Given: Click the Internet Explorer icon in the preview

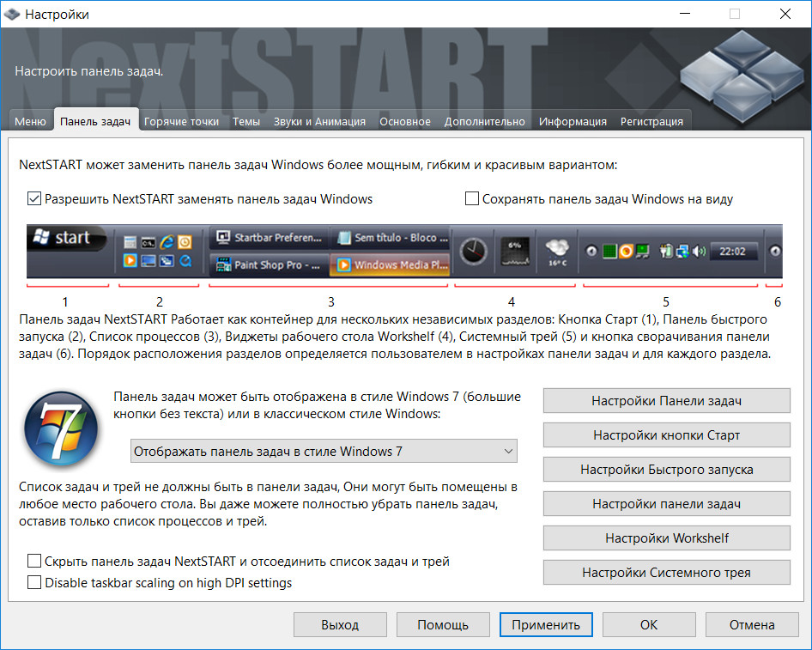Looking at the screenshot, I should [167, 242].
